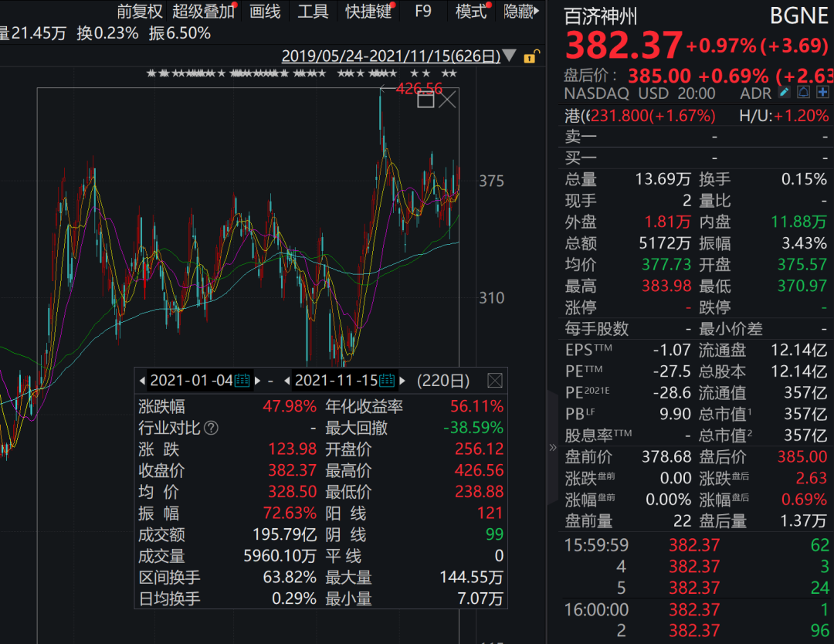Open the start date calendar picker
Screen dimensions: 834x644
[x=242, y=381]
